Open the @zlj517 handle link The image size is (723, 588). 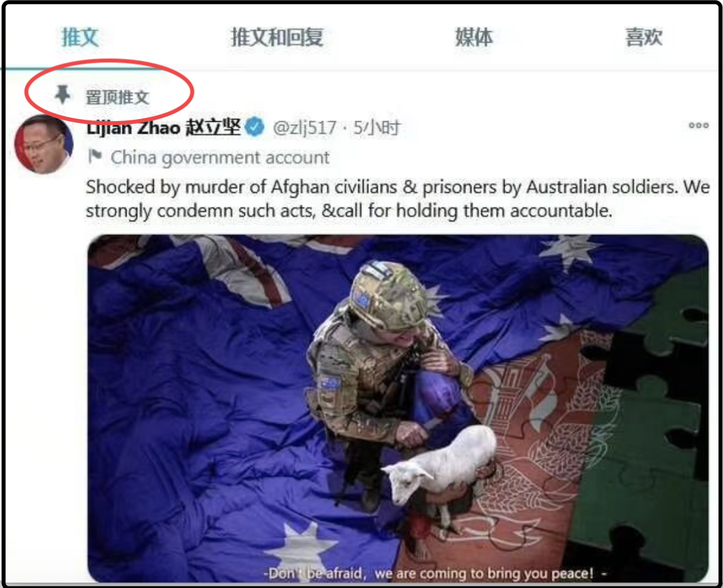point(305,128)
